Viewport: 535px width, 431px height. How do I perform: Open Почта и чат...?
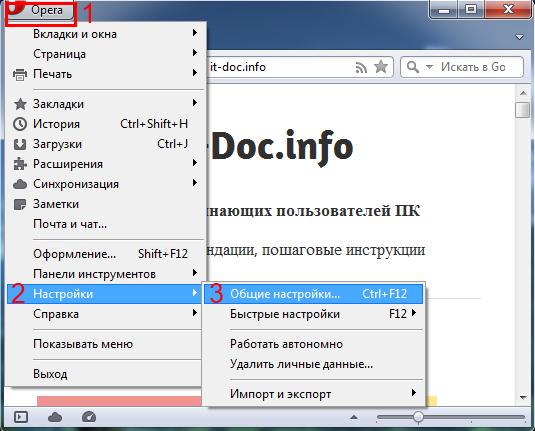coord(106,224)
